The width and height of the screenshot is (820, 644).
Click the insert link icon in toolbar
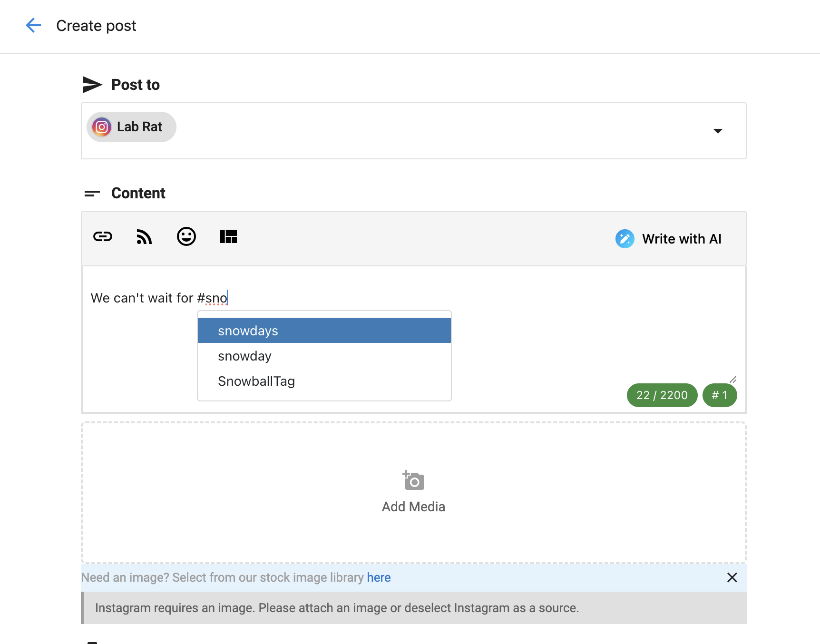pos(103,236)
